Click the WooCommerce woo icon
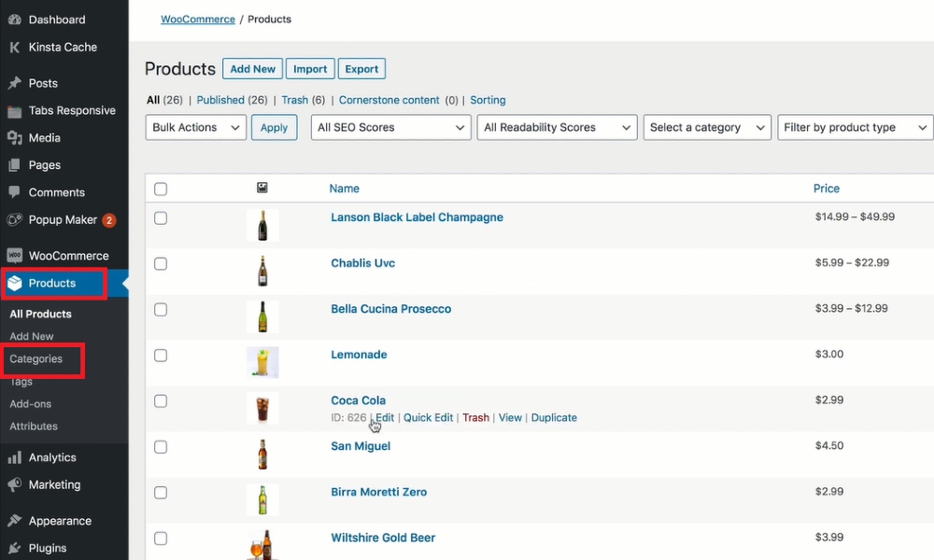Screen dimensions: 934x560 point(14,256)
